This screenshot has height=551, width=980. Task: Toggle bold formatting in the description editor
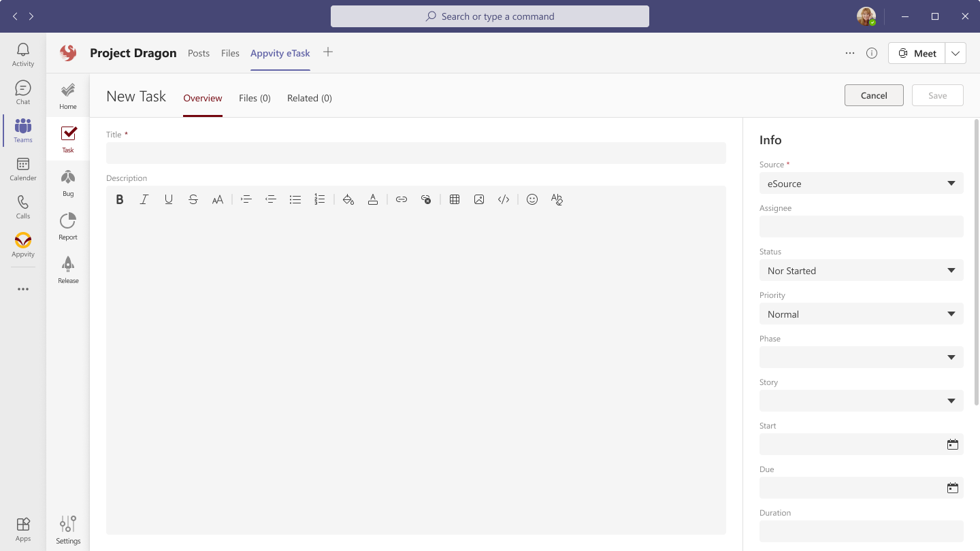(x=120, y=199)
